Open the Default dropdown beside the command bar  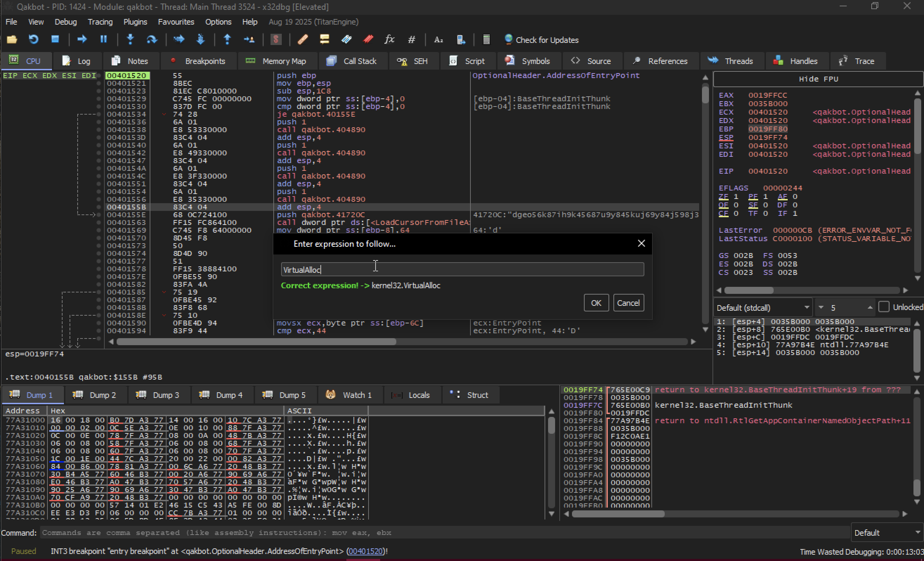point(887,533)
